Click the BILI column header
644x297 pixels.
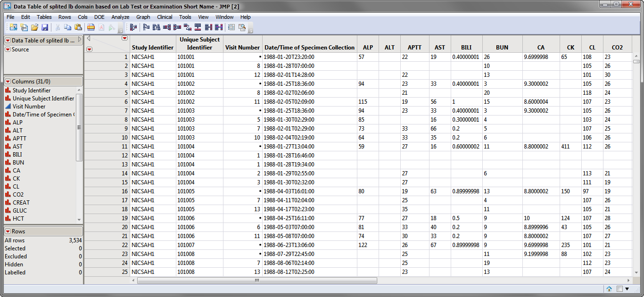(466, 48)
